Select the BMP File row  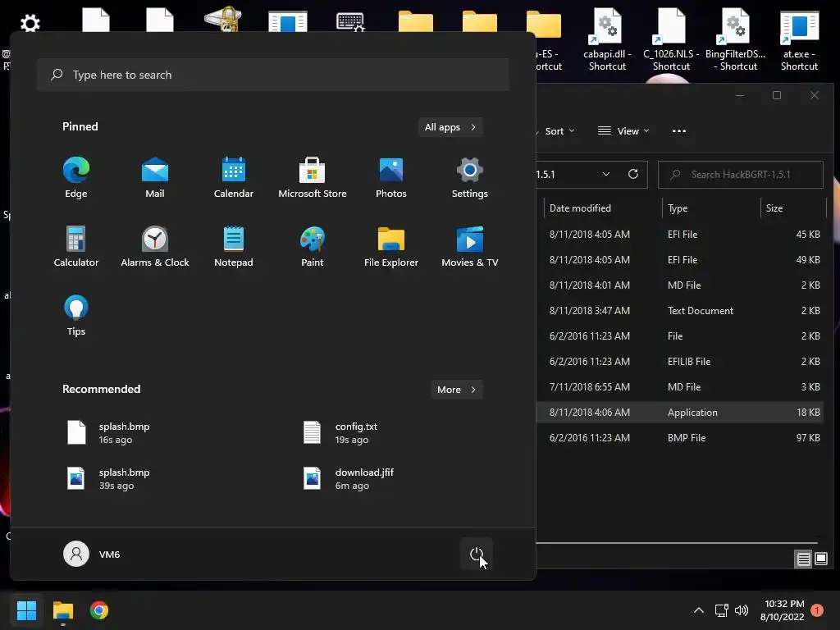pos(679,438)
